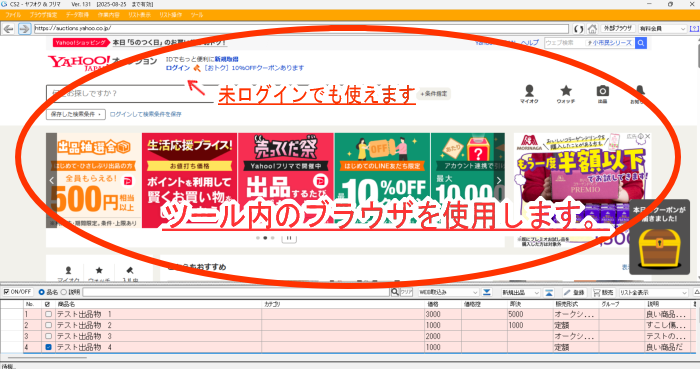The height and width of the screenshot is (369, 700).
Task: Expand the 新規出品 dropdown
Action: (521, 292)
